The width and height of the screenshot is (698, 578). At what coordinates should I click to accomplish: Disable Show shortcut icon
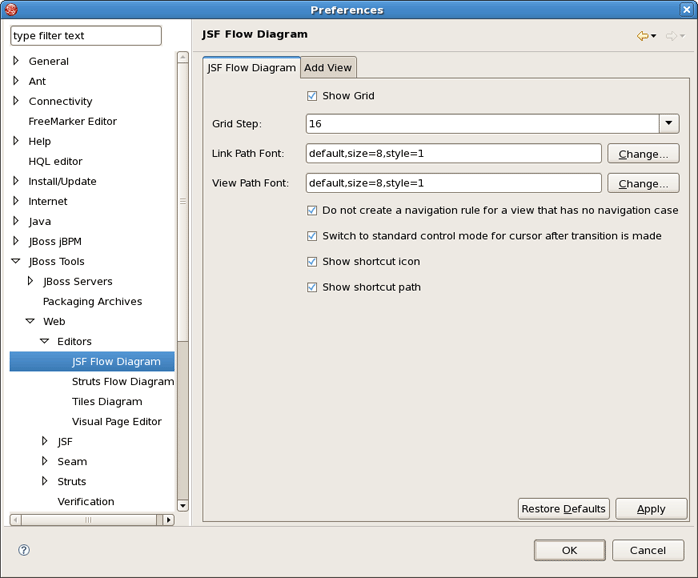click(x=312, y=261)
